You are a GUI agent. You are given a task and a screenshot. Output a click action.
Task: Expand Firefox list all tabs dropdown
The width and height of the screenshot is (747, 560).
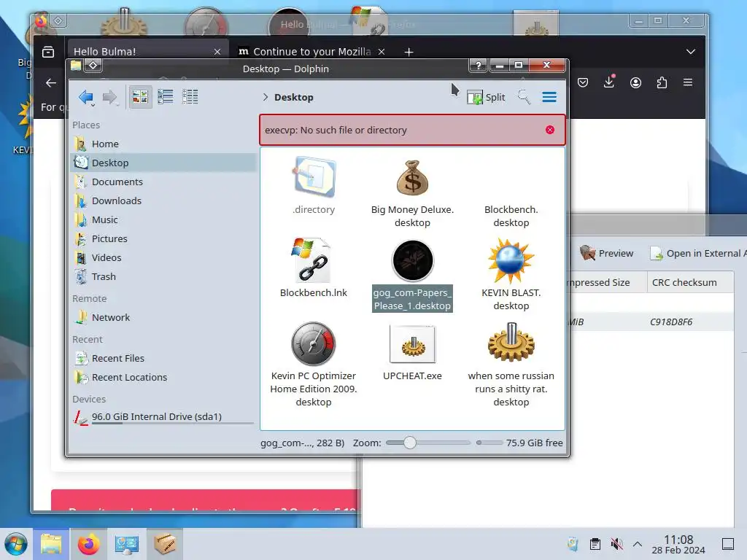point(691,52)
